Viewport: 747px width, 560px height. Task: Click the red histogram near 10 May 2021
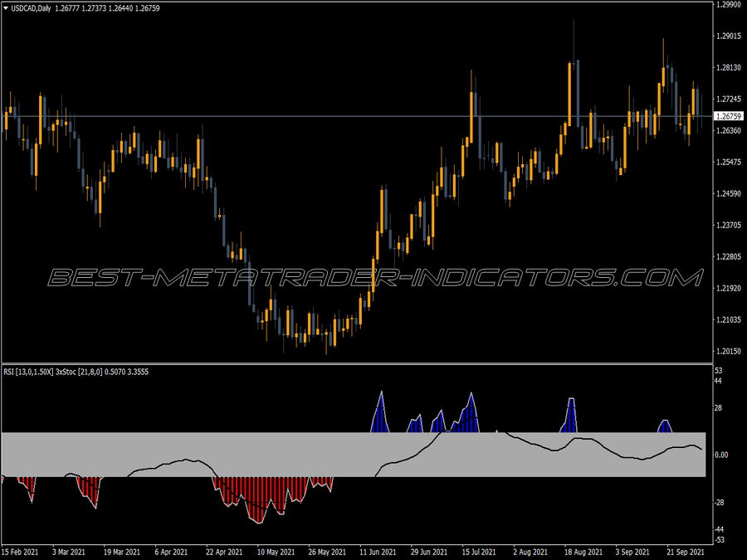260,498
